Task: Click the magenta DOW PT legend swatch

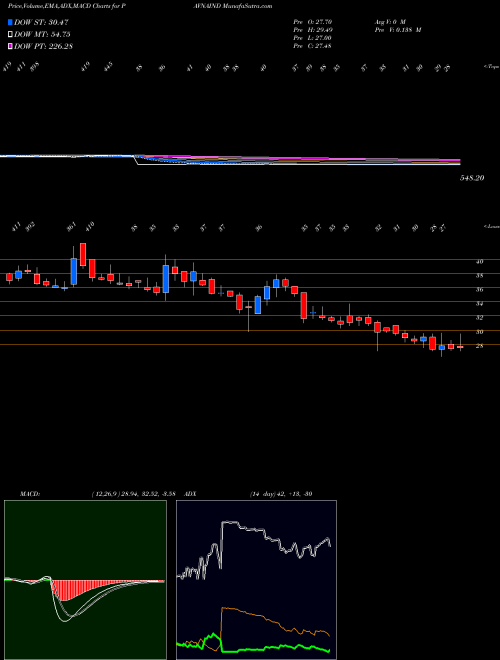Action: coord(10,46)
